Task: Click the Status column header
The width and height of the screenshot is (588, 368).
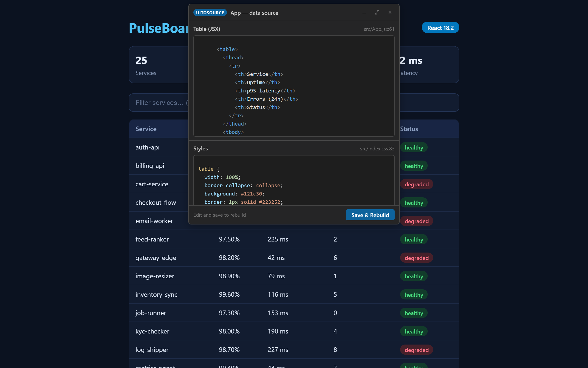Action: 409,129
